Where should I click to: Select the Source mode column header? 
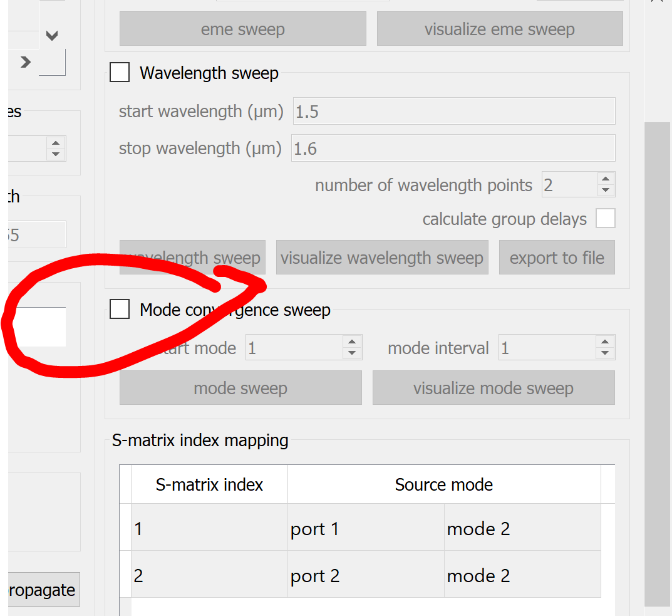click(x=444, y=484)
